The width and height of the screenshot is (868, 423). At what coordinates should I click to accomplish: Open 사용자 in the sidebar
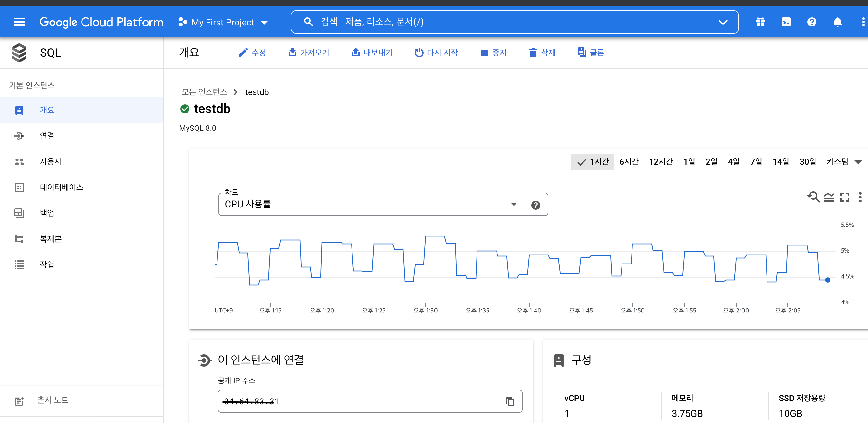(51, 161)
